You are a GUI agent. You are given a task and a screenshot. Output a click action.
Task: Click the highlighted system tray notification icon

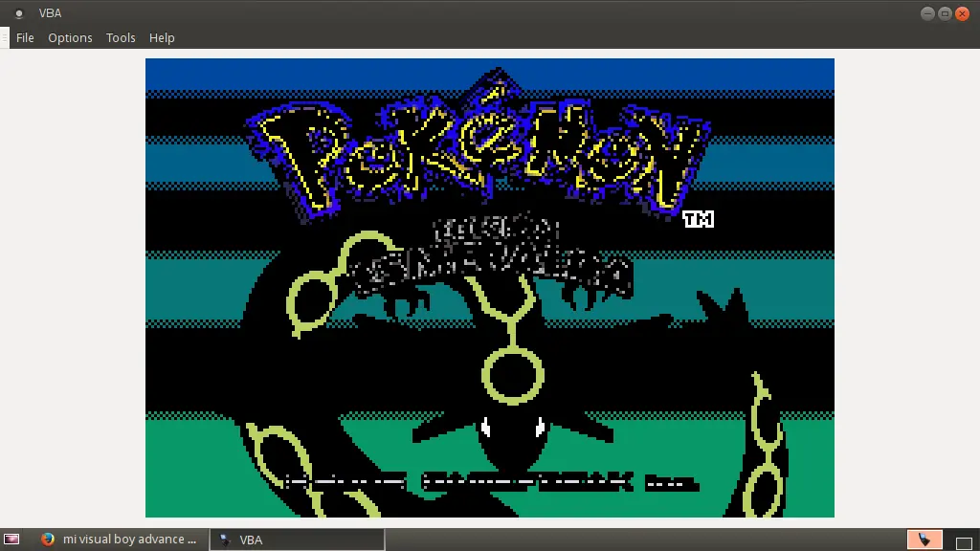924,540
